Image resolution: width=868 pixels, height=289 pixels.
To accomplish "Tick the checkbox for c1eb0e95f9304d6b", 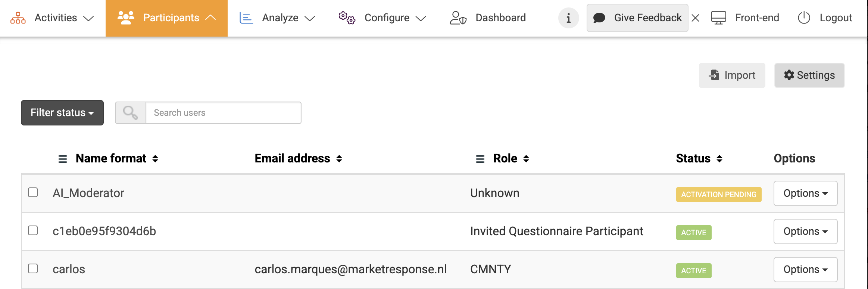I will [33, 230].
